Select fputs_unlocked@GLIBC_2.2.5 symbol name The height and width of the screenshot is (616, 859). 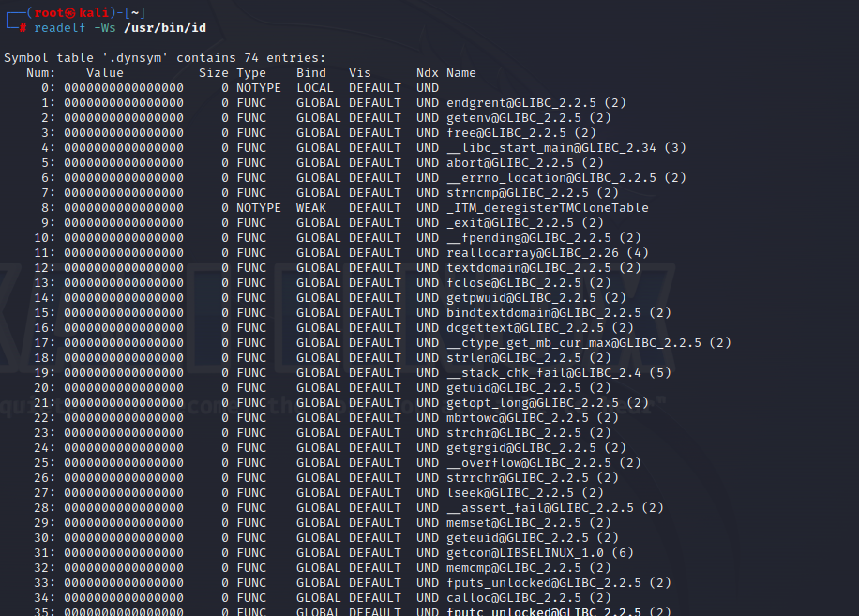pyautogui.click(x=544, y=583)
